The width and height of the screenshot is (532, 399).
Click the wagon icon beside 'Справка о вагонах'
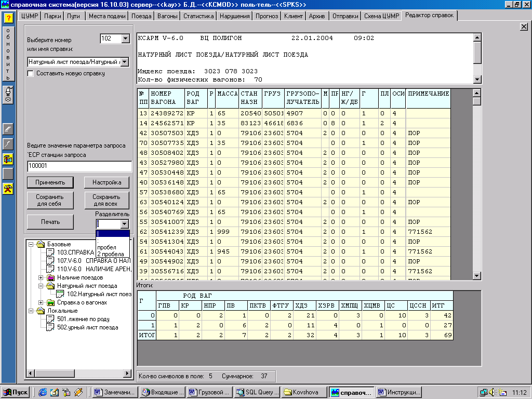[50, 302]
